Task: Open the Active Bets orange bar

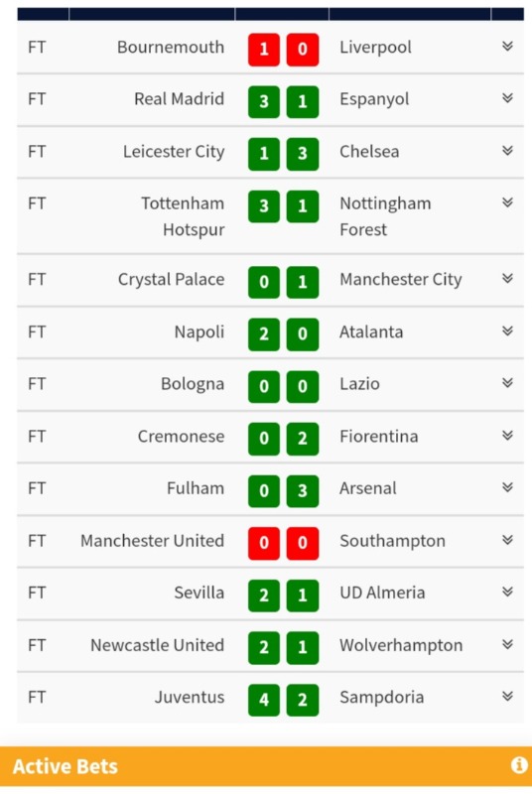Action: click(266, 766)
